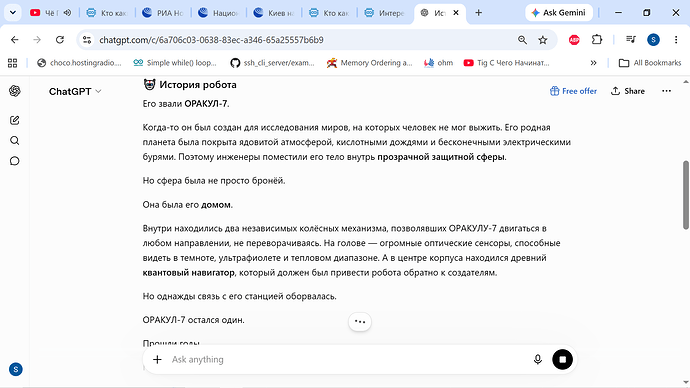Open the Adblock Plus extension

tap(574, 40)
